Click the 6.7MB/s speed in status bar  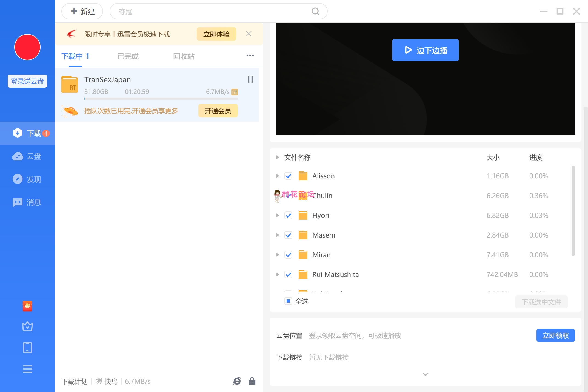pos(138,381)
